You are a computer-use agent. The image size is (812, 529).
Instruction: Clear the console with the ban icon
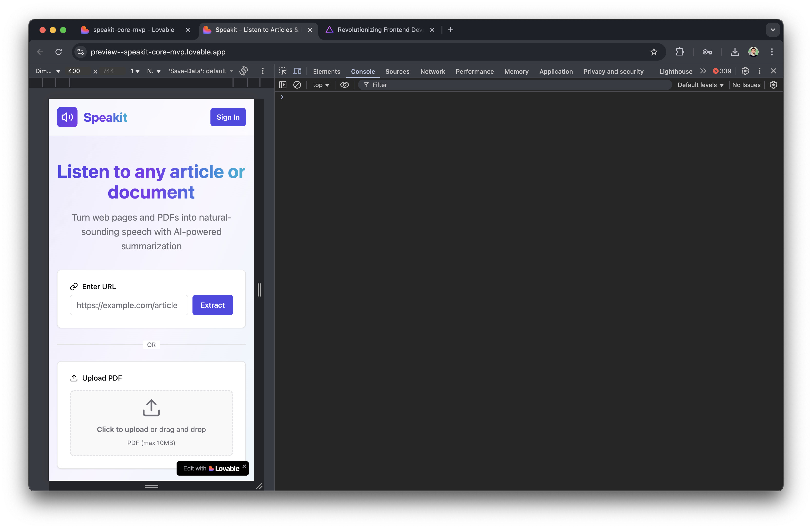point(297,85)
